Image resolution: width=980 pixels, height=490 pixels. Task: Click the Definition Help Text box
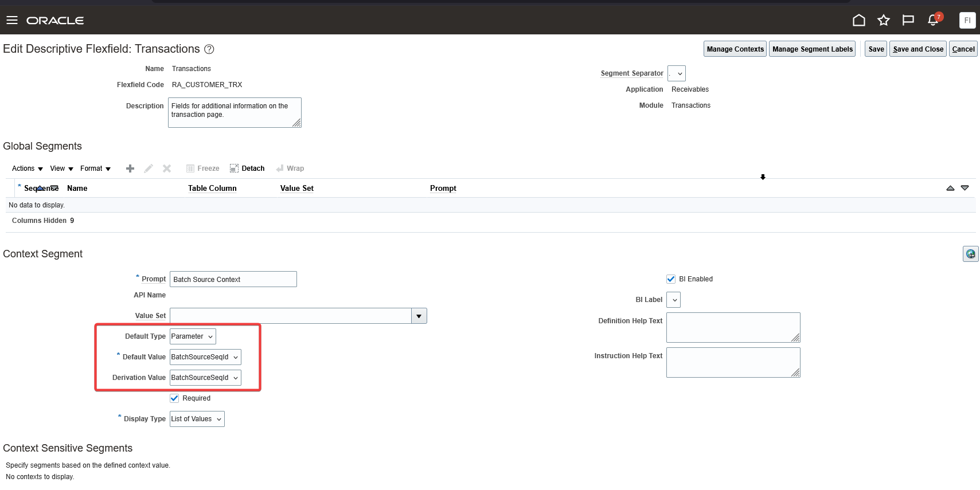[733, 327]
